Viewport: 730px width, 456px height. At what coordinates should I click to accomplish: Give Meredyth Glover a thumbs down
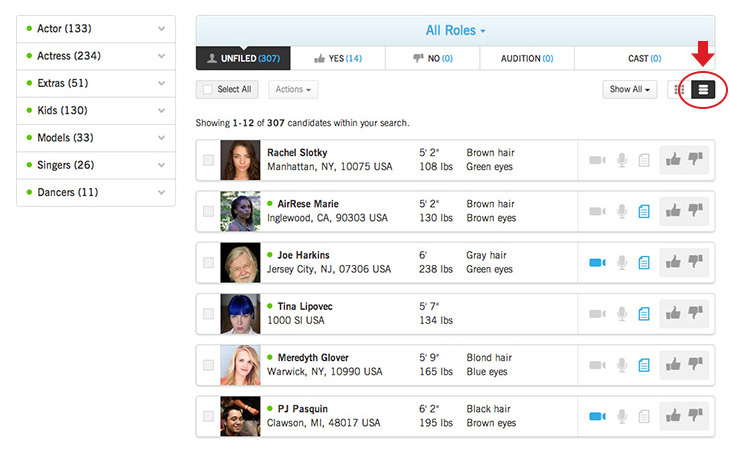click(696, 365)
